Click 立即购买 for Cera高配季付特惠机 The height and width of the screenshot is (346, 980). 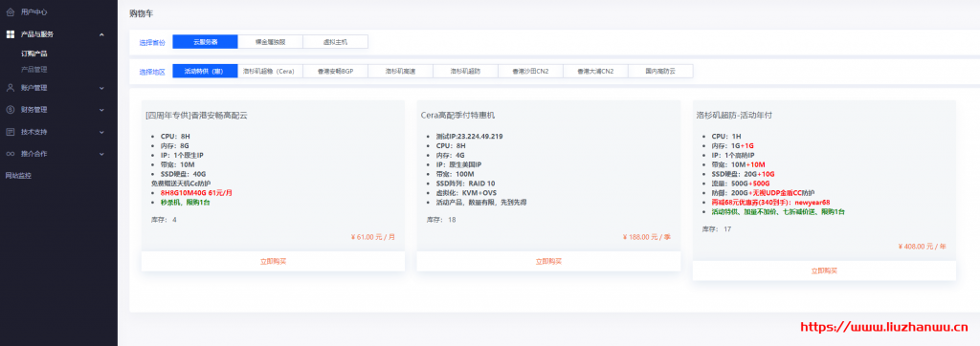(548, 261)
